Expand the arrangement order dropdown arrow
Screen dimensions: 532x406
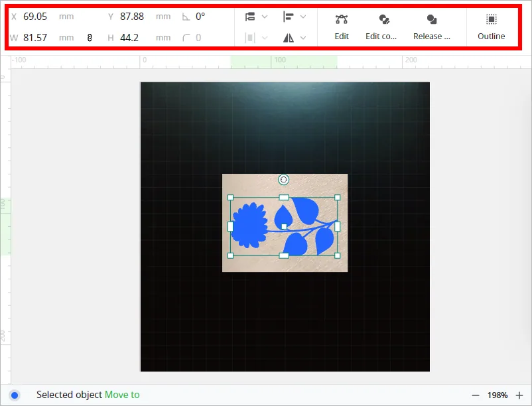(265, 17)
